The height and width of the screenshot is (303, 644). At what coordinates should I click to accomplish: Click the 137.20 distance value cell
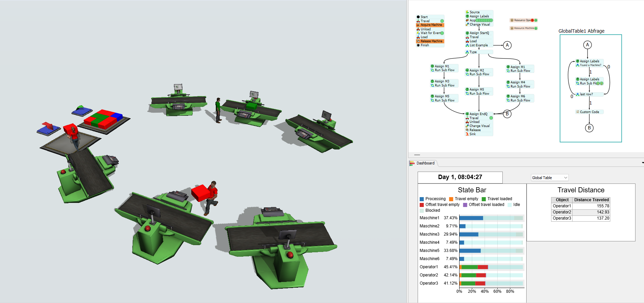pos(591,218)
